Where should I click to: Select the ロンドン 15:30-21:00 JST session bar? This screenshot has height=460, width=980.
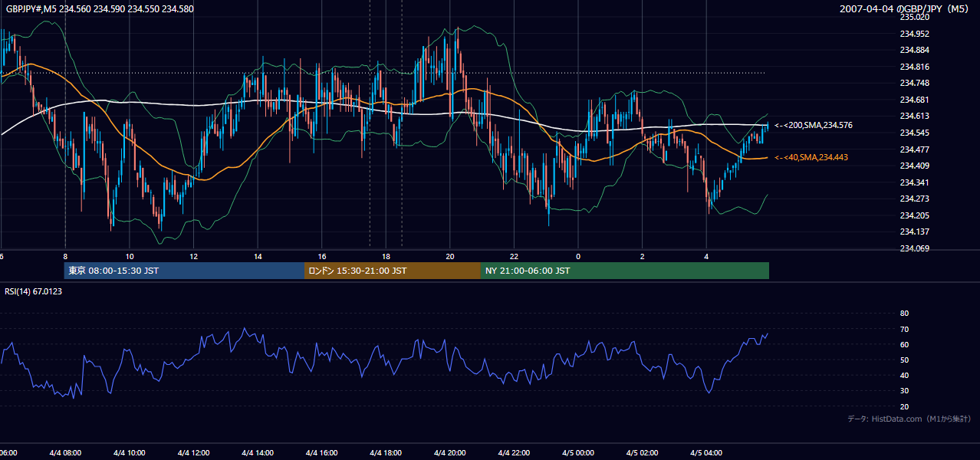(393, 271)
